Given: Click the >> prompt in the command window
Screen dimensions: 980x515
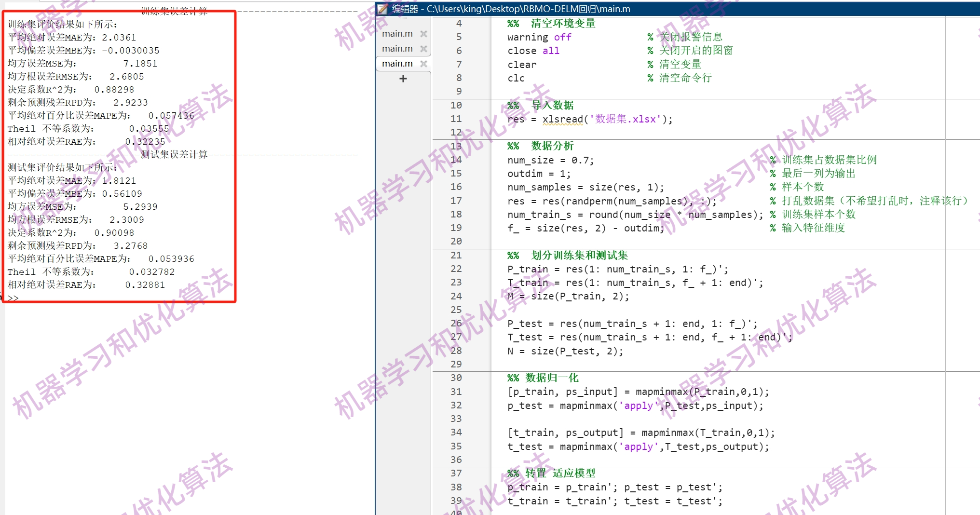Looking at the screenshot, I should (x=14, y=298).
